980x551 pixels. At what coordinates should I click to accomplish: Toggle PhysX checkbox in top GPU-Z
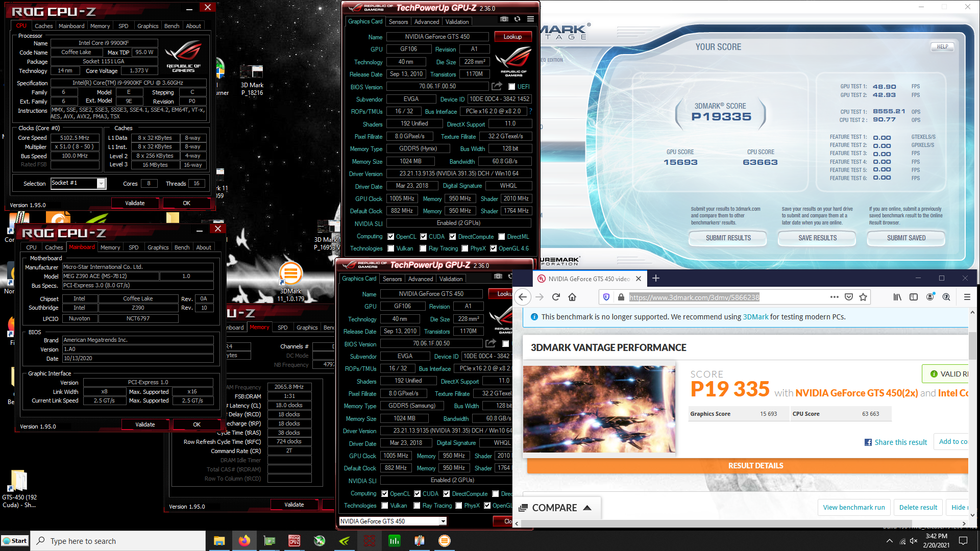tap(464, 248)
